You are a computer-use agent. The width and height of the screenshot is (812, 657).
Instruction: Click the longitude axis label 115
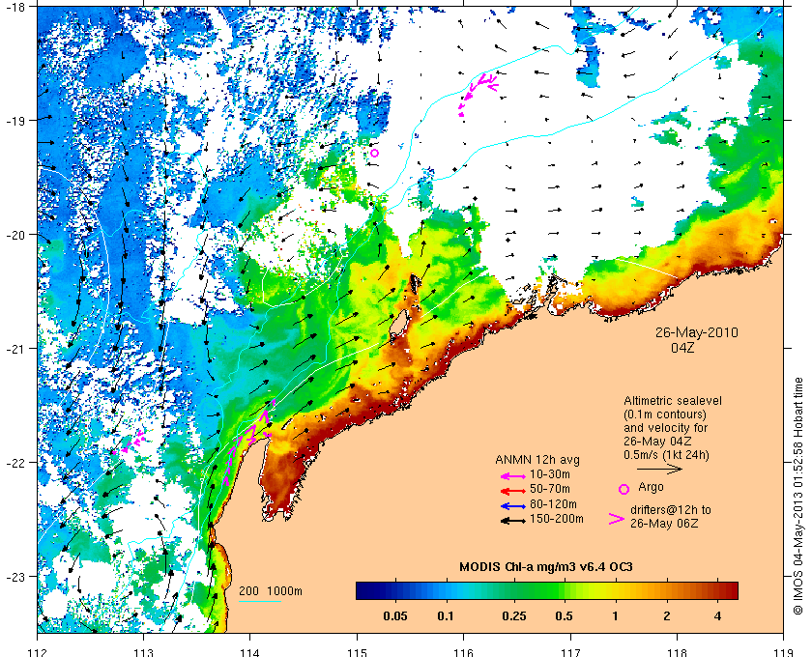357,652
